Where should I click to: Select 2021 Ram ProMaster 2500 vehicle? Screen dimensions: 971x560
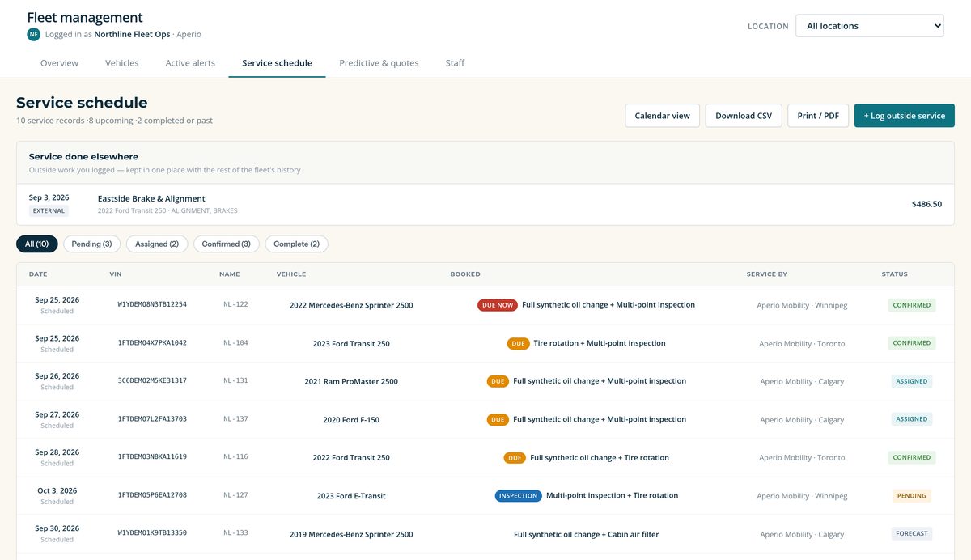click(351, 381)
